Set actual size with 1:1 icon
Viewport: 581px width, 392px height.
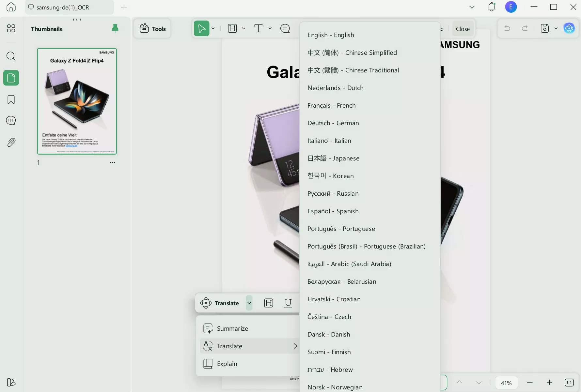click(569, 382)
